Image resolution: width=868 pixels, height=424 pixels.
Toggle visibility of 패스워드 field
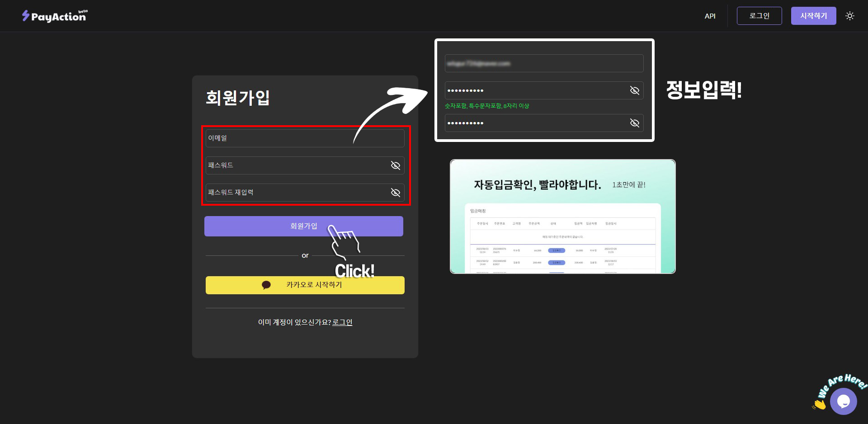coord(396,165)
